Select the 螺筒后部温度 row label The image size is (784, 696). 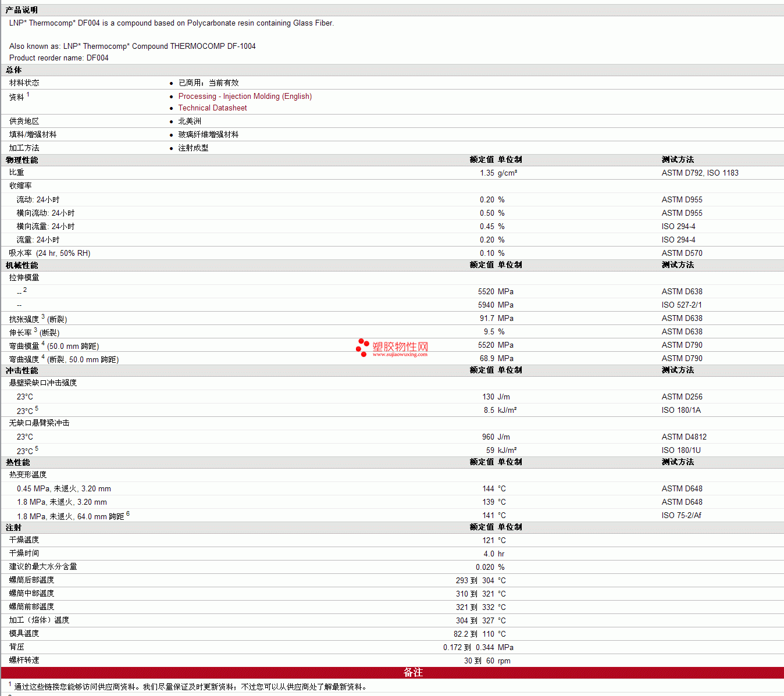(32, 580)
